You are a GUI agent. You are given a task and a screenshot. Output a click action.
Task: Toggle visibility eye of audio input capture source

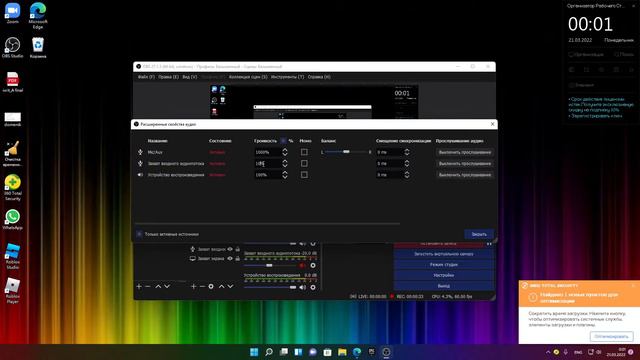click(x=230, y=249)
